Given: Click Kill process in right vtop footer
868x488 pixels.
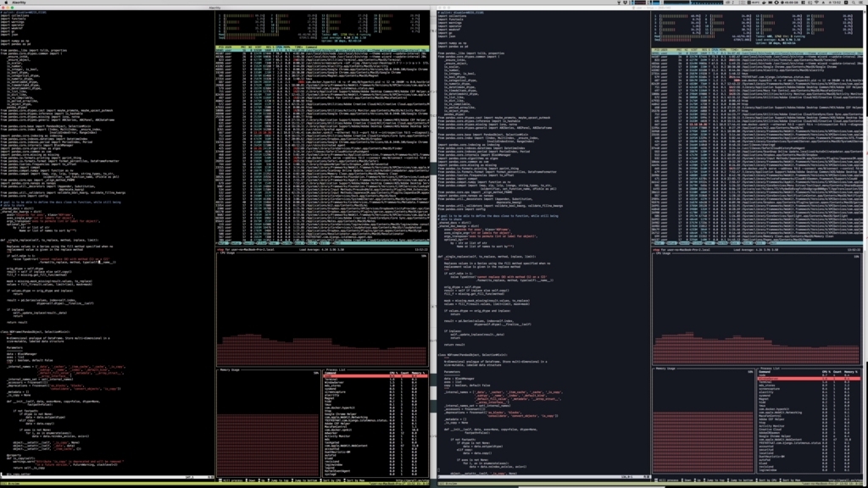Looking at the screenshot, I should coord(668,480).
